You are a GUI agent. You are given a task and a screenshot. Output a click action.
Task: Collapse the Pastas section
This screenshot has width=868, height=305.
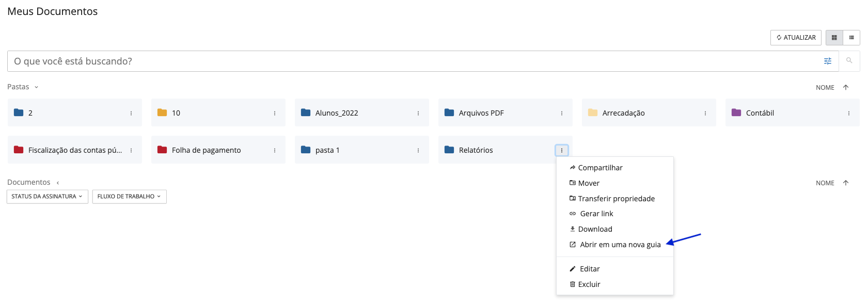(36, 87)
